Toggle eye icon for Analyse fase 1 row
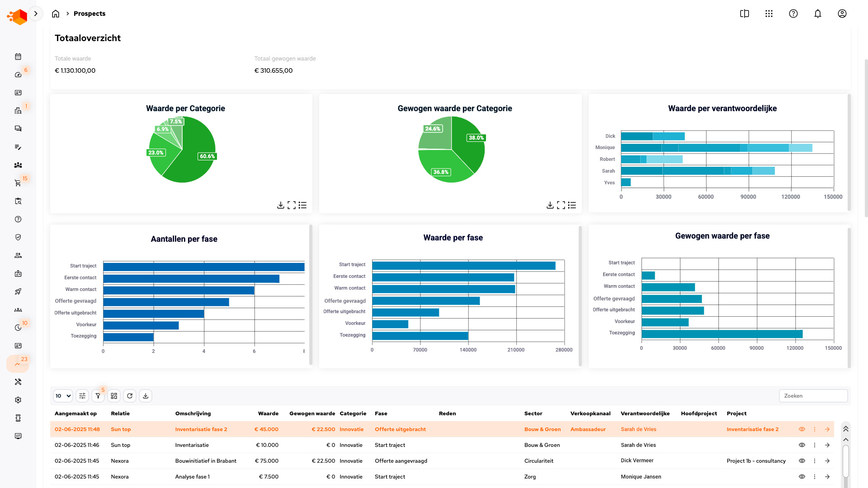 (x=802, y=477)
